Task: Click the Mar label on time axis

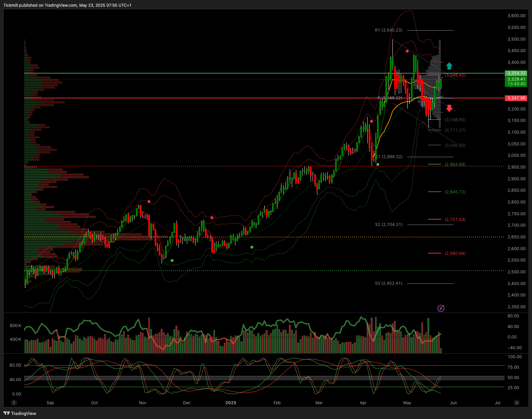Action: (319, 403)
